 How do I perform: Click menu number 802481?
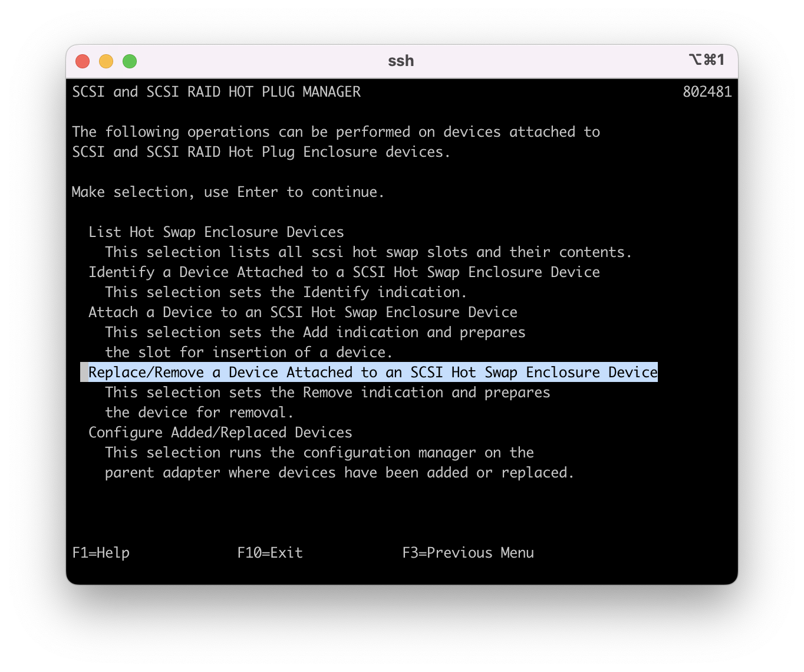(x=707, y=92)
